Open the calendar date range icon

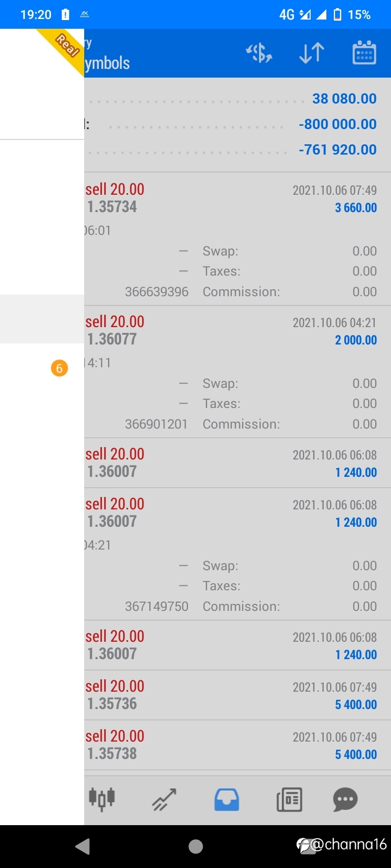pos(364,53)
